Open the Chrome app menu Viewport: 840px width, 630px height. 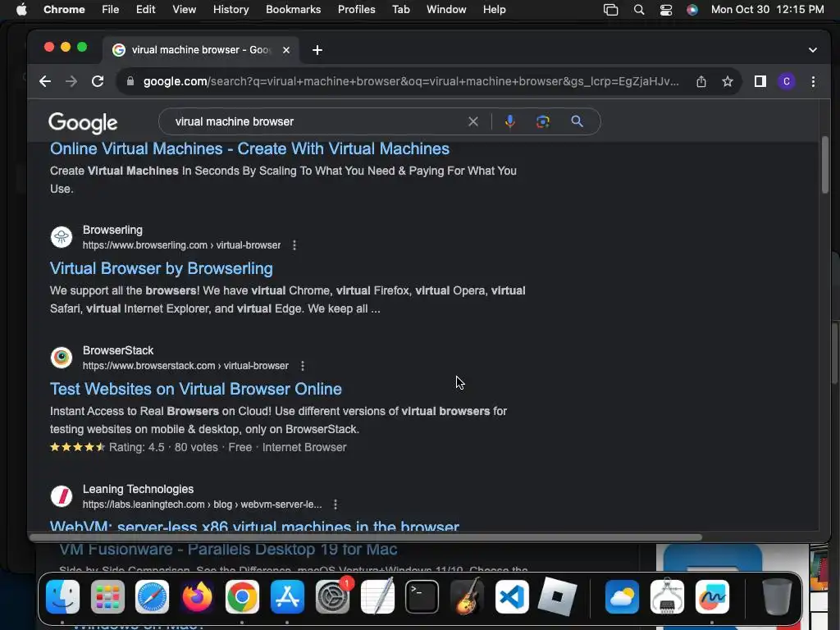pyautogui.click(x=64, y=10)
